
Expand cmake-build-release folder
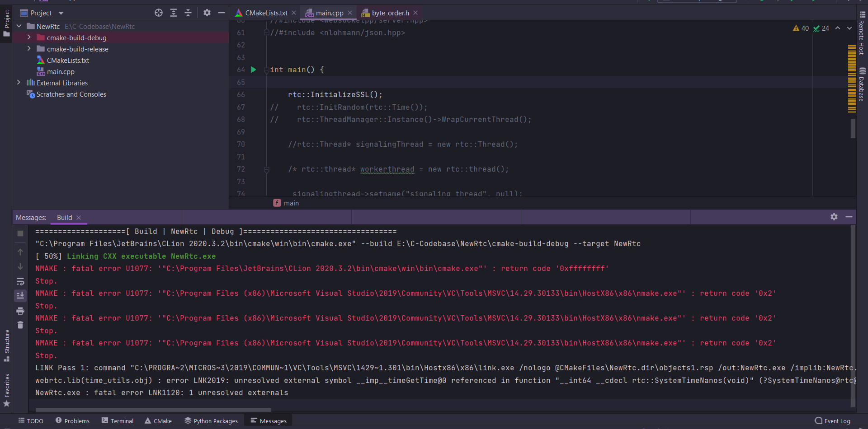click(29, 49)
